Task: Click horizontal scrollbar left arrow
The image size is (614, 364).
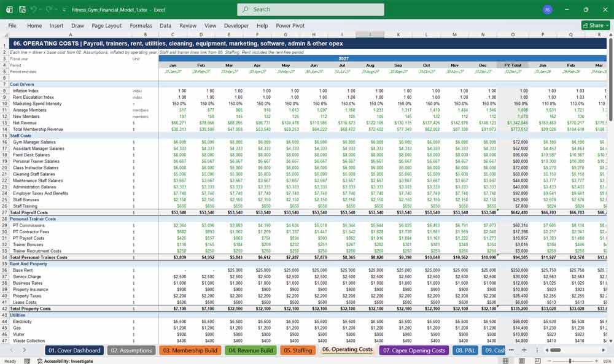Action: (x=546, y=350)
